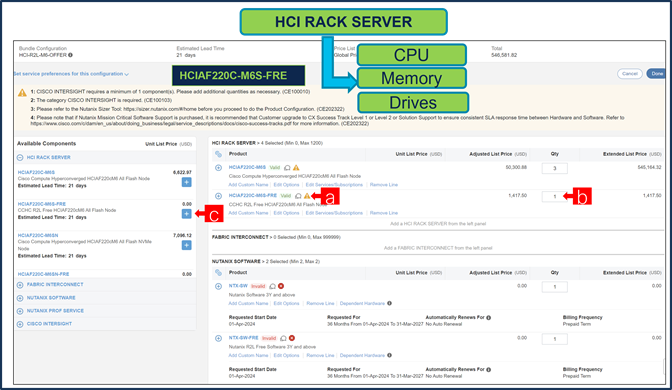The width and height of the screenshot is (672, 390).
Task: Click Add Custom Name under NTX-SW-FRE
Action: pos(248,355)
